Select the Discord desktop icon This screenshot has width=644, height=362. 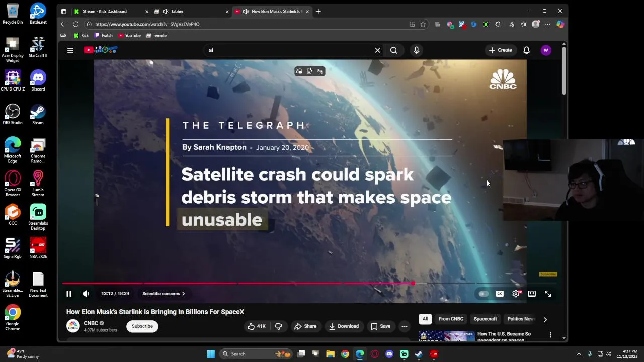[x=38, y=80]
